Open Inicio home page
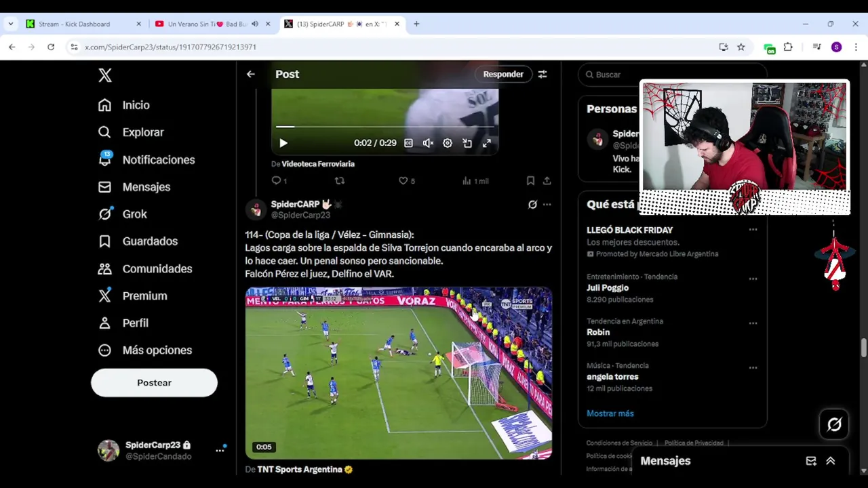The height and width of the screenshot is (488, 868). click(x=124, y=105)
